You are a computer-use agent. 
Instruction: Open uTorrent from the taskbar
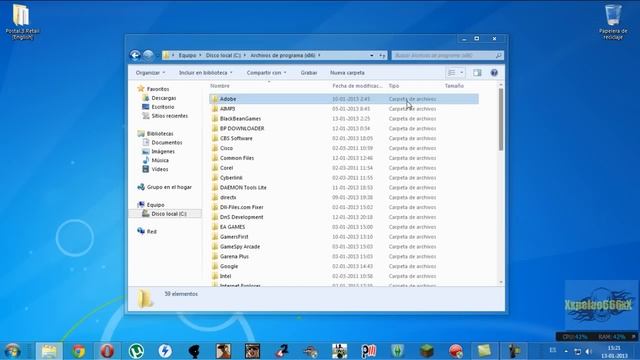pyautogui.click(x=136, y=351)
